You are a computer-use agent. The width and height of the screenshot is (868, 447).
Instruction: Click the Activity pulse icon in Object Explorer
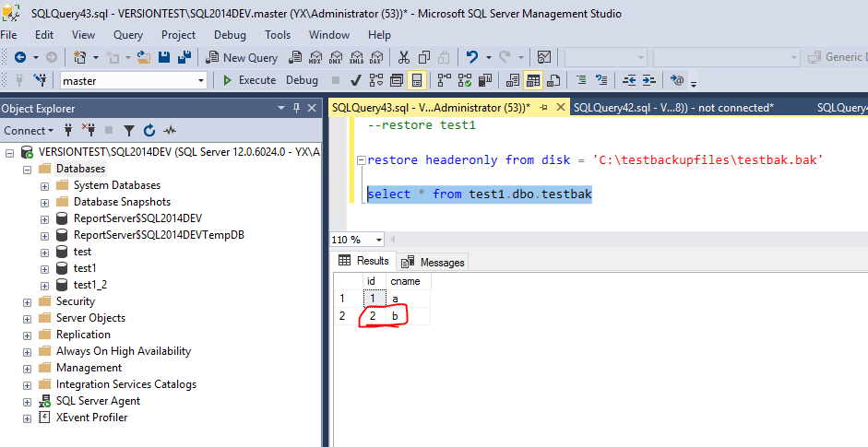tap(170, 131)
